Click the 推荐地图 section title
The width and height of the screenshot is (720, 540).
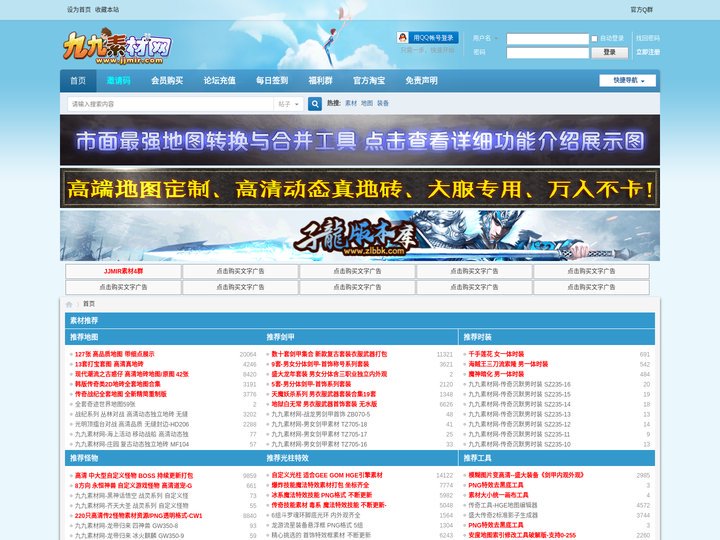84,337
